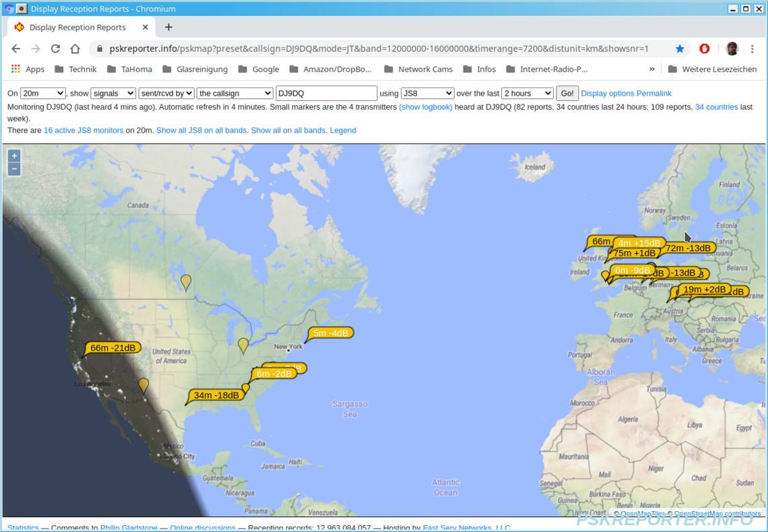The image size is (768, 532).
Task: Click the map pin in central Canada
Action: (186, 282)
